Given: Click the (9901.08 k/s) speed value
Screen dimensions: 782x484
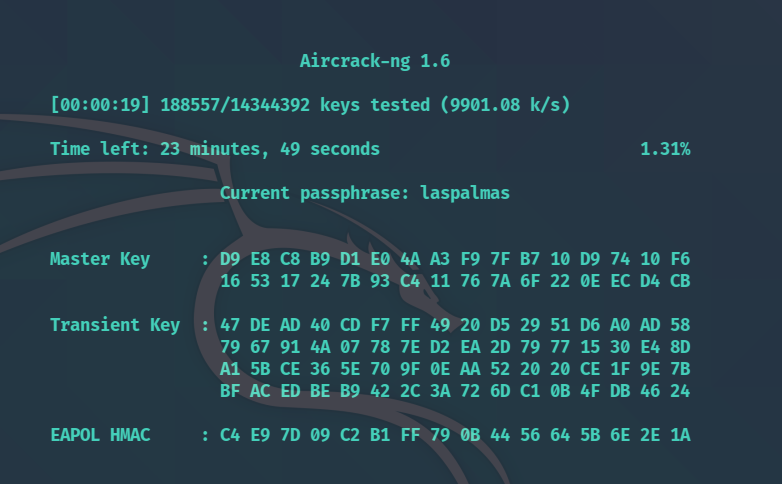Looking at the screenshot, I should 505,105.
